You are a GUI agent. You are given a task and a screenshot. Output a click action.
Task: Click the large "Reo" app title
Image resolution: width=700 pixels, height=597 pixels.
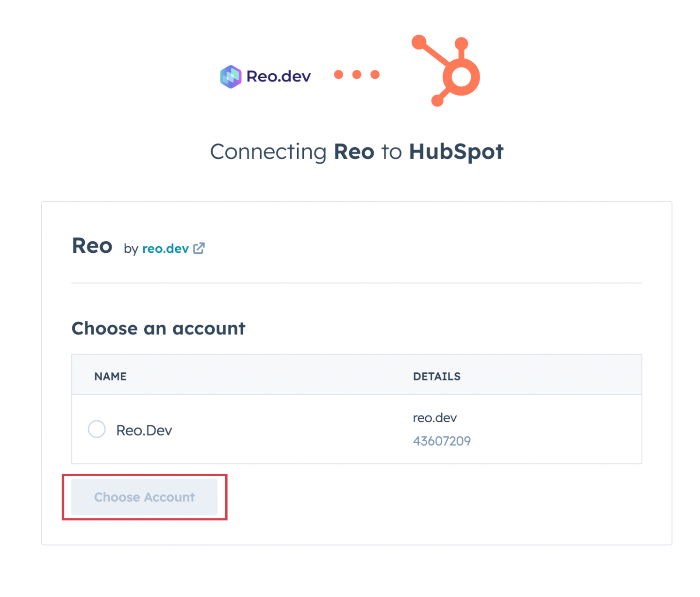[x=92, y=246]
